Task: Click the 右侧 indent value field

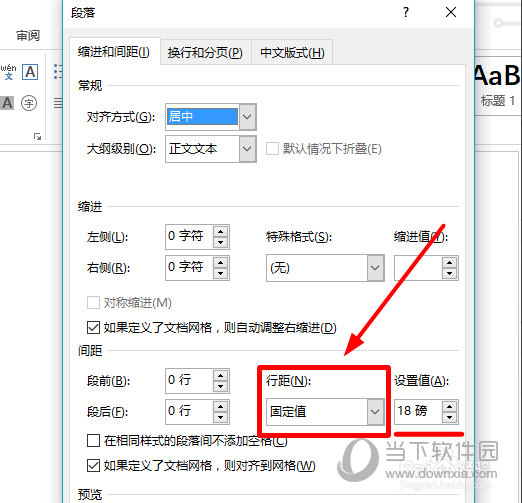Action: 189,267
